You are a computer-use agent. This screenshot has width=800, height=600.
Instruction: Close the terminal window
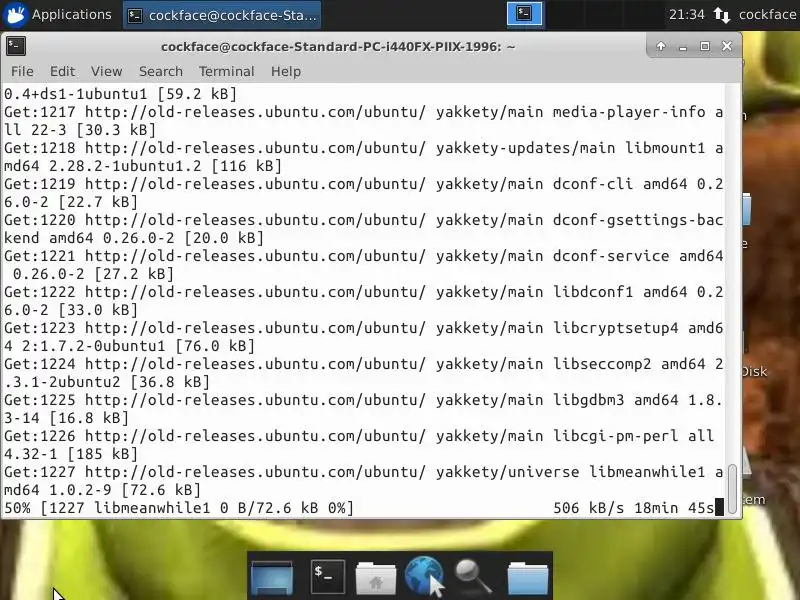pyautogui.click(x=727, y=46)
